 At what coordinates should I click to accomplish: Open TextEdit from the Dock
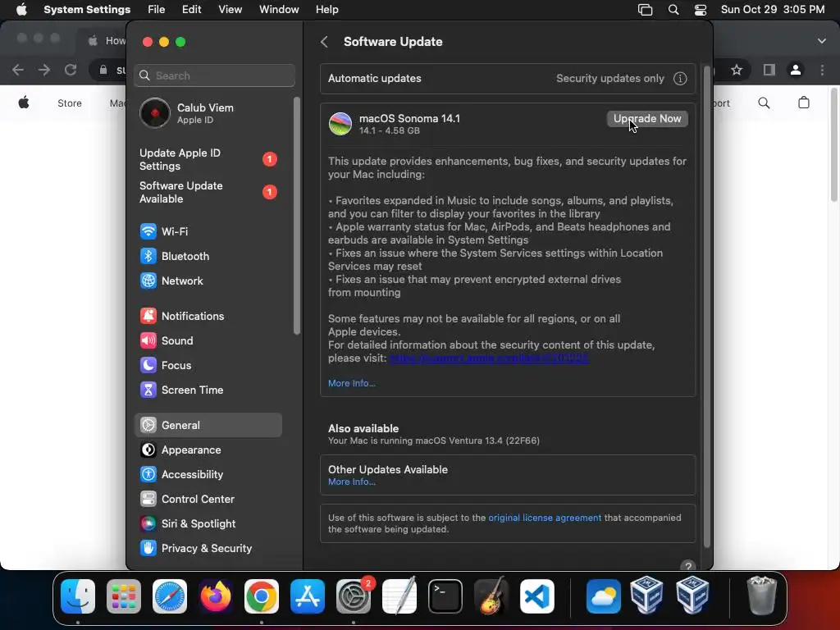(399, 596)
